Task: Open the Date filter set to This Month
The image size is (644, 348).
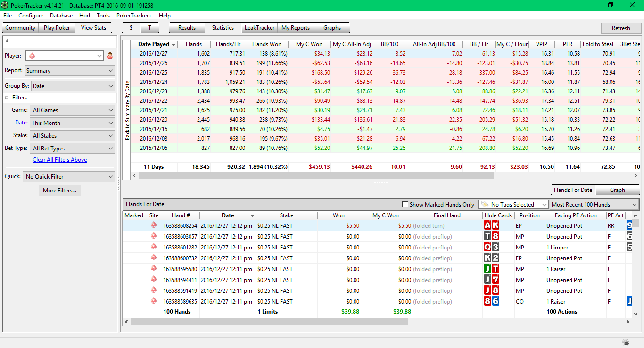Action: (72, 123)
